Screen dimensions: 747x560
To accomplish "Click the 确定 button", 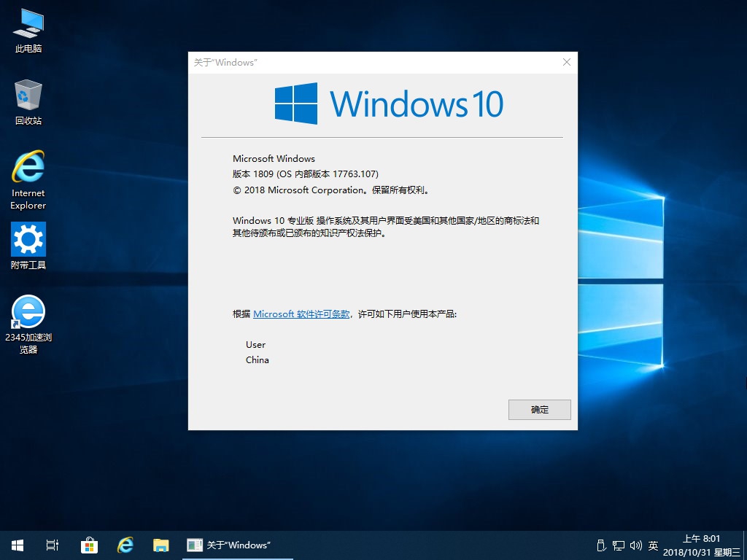I will (539, 410).
